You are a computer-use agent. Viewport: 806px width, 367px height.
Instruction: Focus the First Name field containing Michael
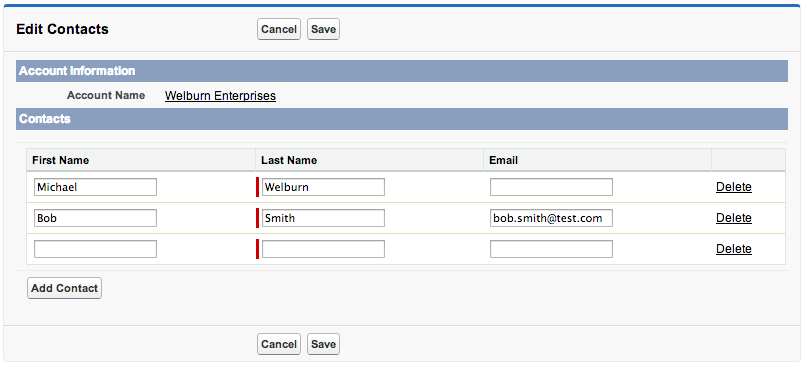coord(95,187)
